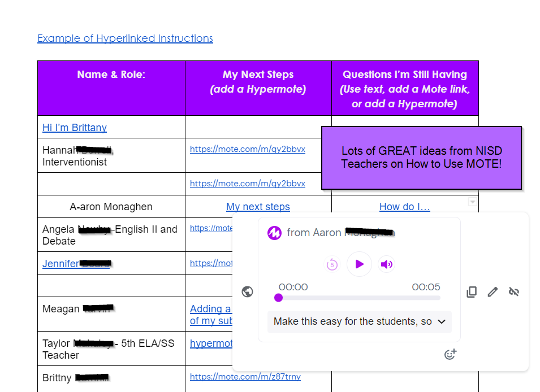540x392 pixels.
Task: Open mote link in Hannah Interventionist row
Action: pos(247,149)
